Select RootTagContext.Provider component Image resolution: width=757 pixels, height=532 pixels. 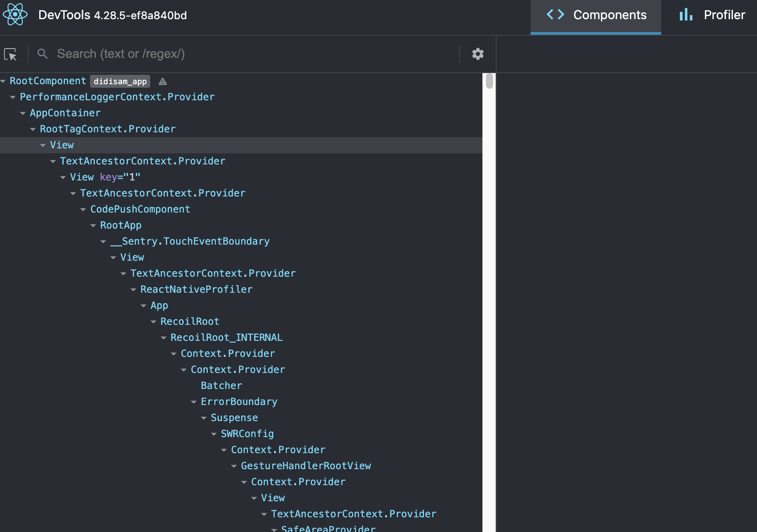tap(108, 129)
